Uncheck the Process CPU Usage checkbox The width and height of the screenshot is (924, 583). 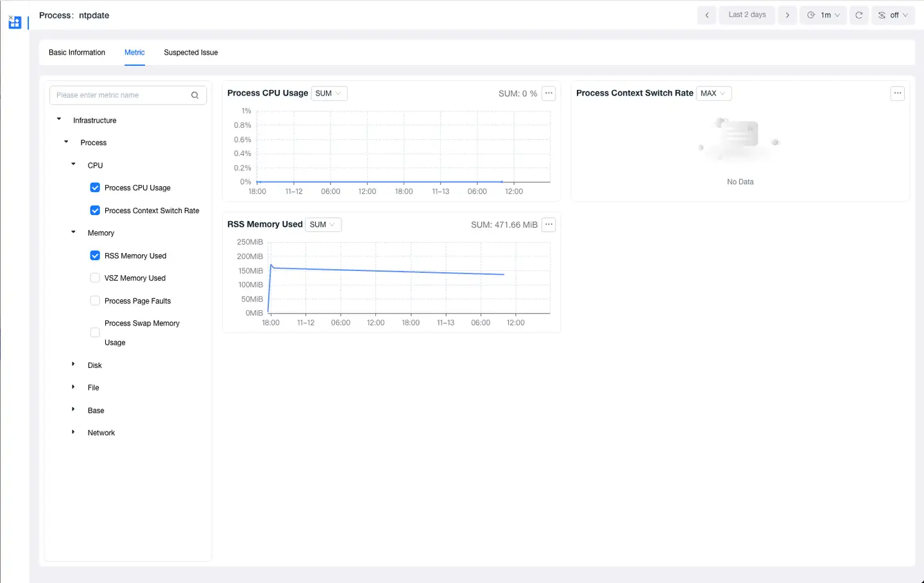click(95, 187)
